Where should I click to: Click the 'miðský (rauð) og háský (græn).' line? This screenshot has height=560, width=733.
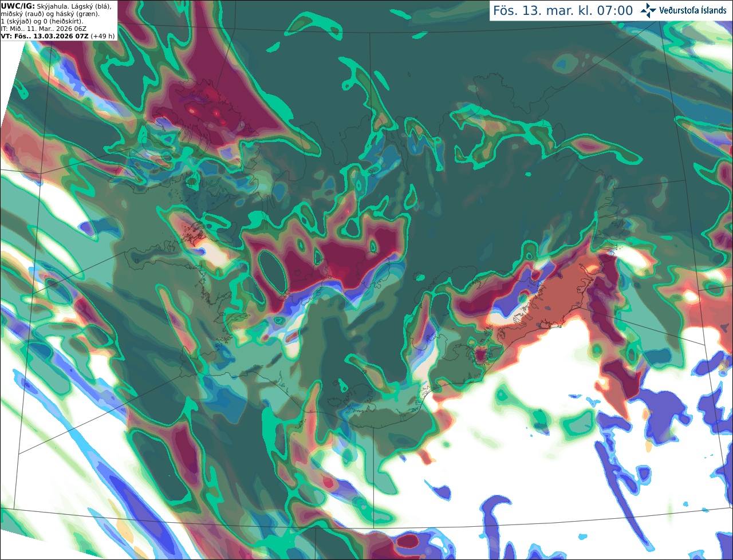(50, 14)
